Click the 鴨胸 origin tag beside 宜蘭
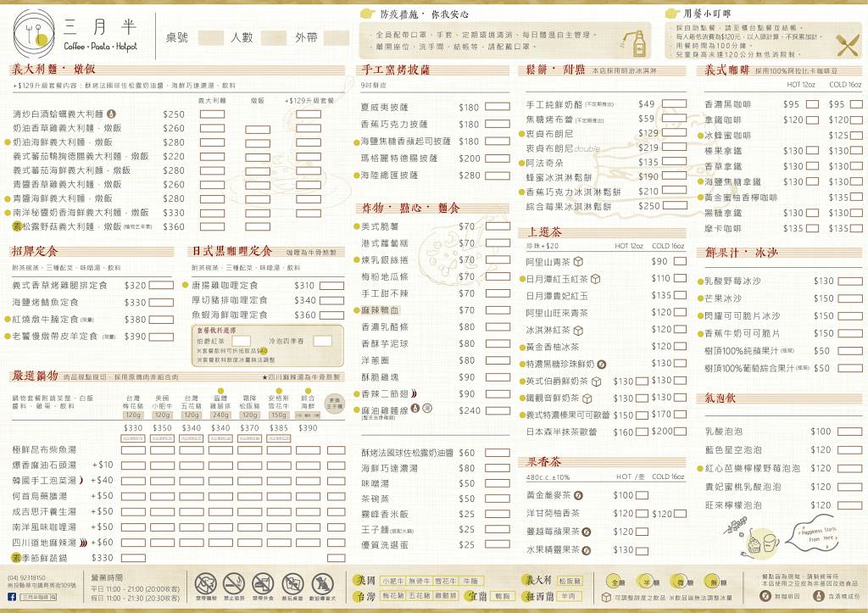The width and height of the screenshot is (868, 613). click(x=502, y=596)
